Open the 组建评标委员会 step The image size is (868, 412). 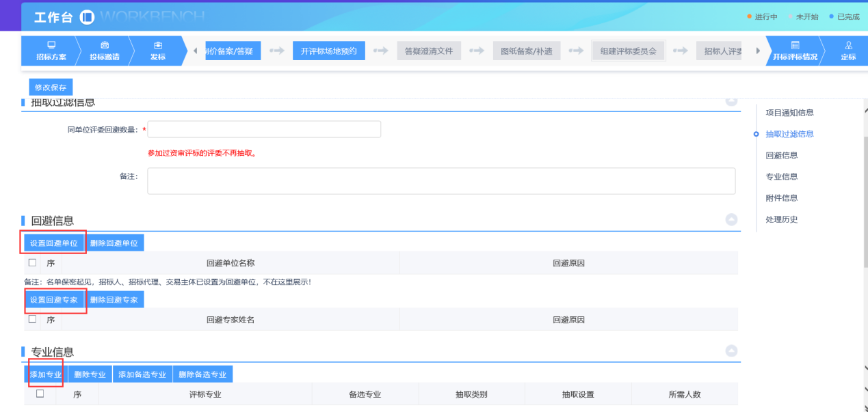(x=628, y=51)
